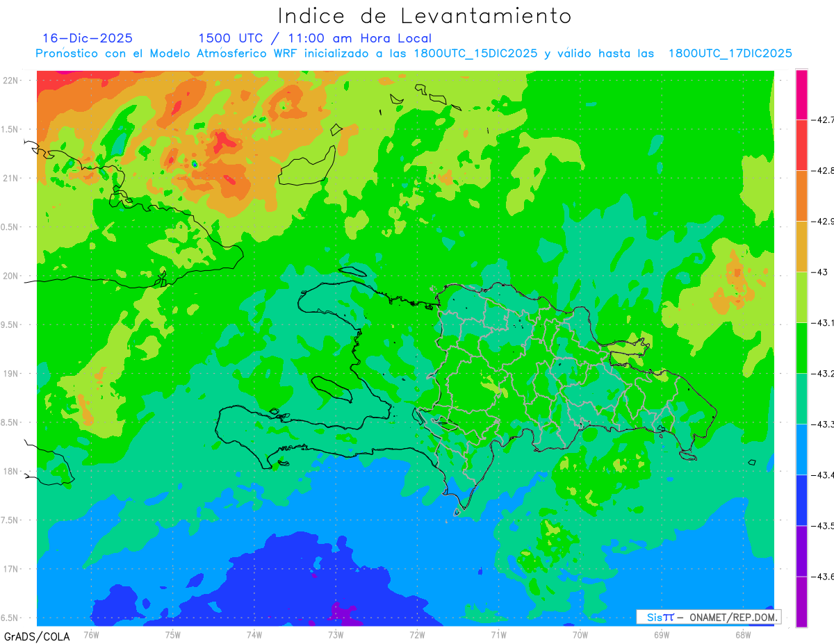834x644 pixels.
Task: Click the violet colorbar segment above -43.6
Action: (801, 550)
